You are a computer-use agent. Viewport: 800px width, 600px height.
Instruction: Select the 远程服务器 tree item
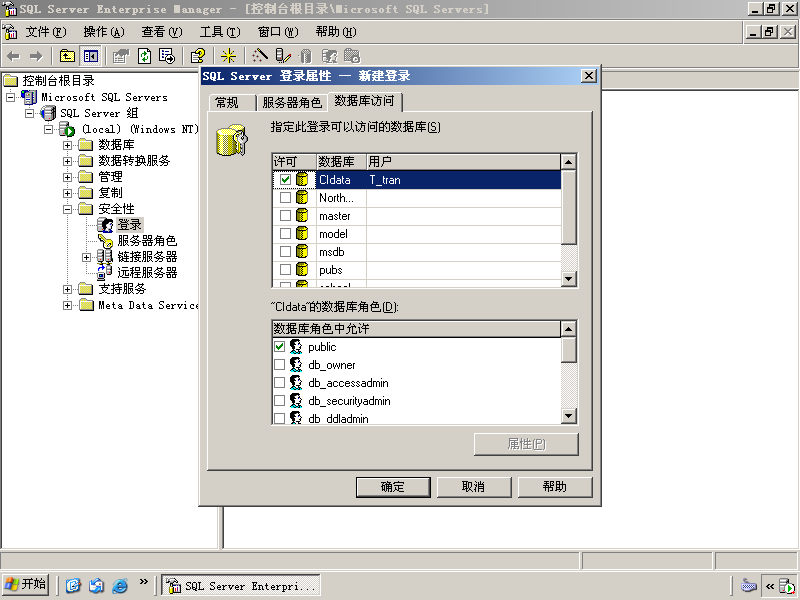point(147,273)
